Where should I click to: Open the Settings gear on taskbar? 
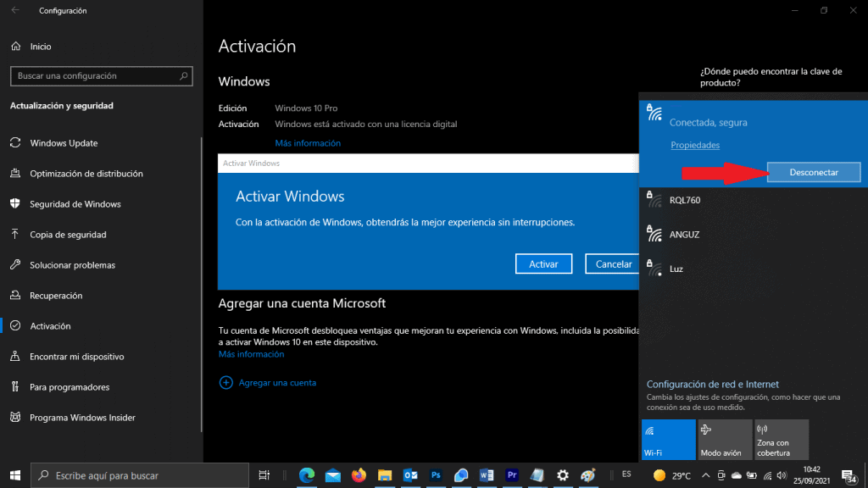tap(563, 475)
